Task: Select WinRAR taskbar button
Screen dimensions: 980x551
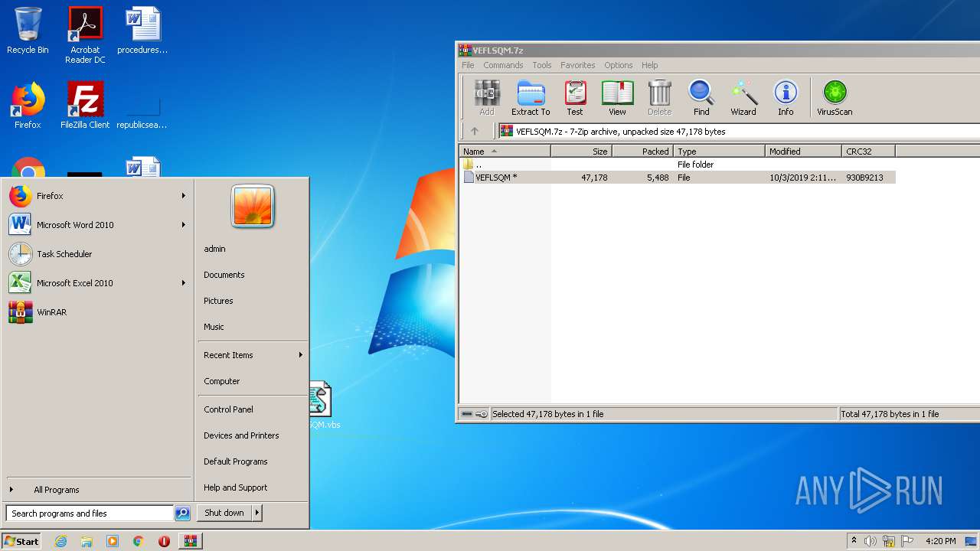Action: coord(191,541)
